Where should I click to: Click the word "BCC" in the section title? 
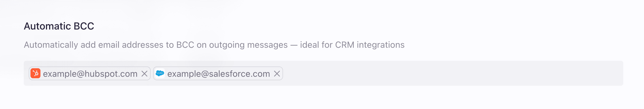coord(84,26)
